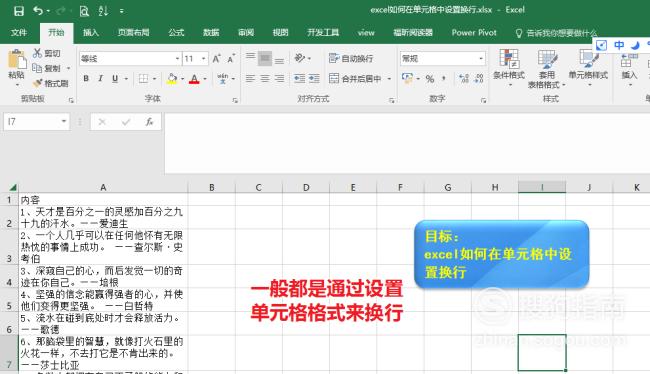Click inside the formula bar
Image resolution: width=650 pixels, height=374 pixels.
pyautogui.click(x=406, y=143)
